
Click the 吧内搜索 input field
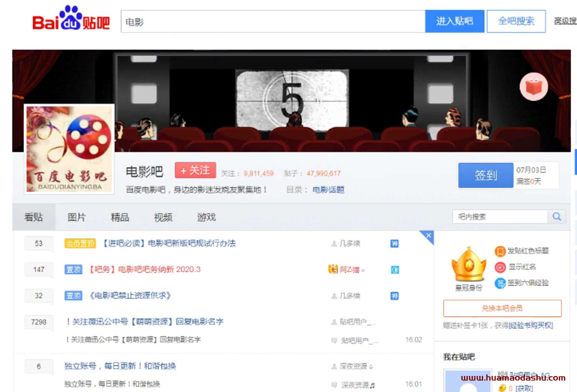tap(500, 217)
